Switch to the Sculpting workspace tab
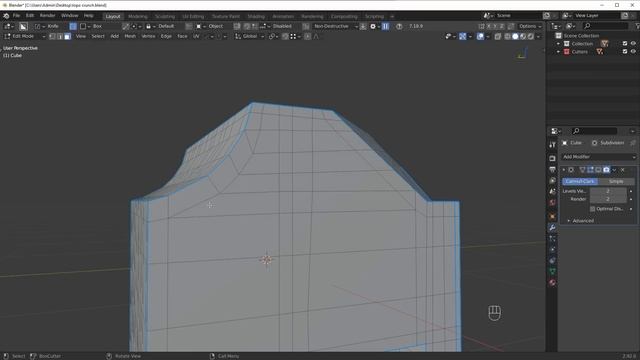 point(165,16)
